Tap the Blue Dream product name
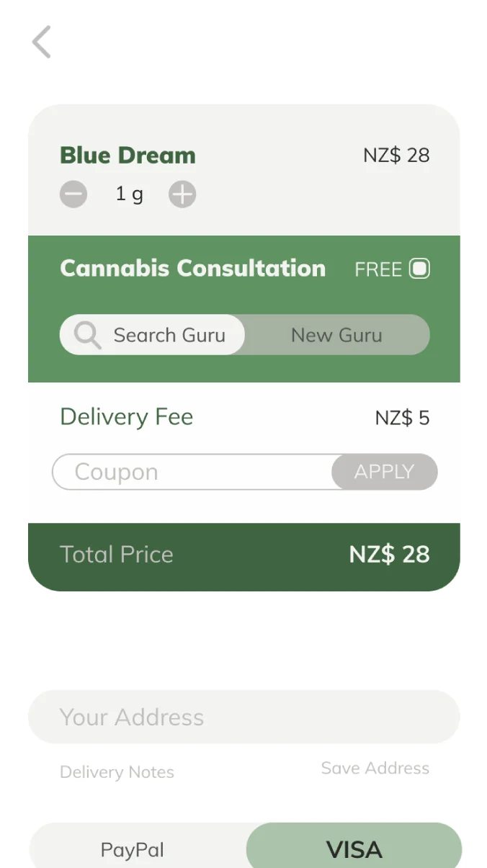 pyautogui.click(x=128, y=156)
